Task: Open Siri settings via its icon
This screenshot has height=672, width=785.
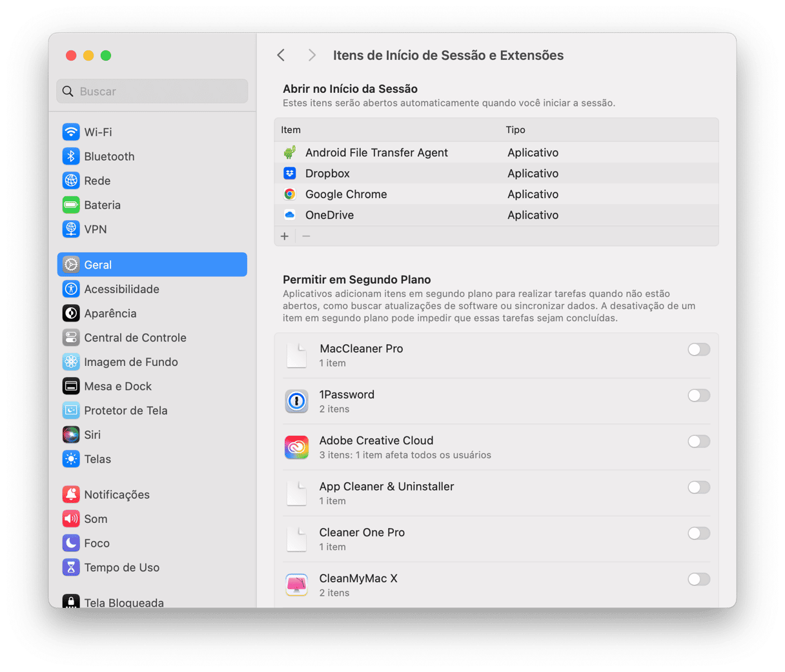Action: tap(71, 434)
